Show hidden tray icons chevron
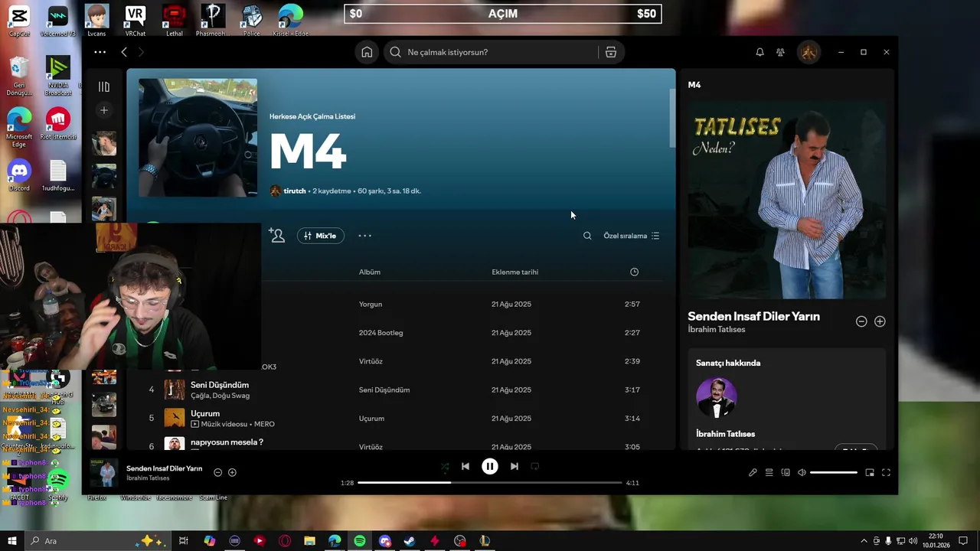 [864, 541]
